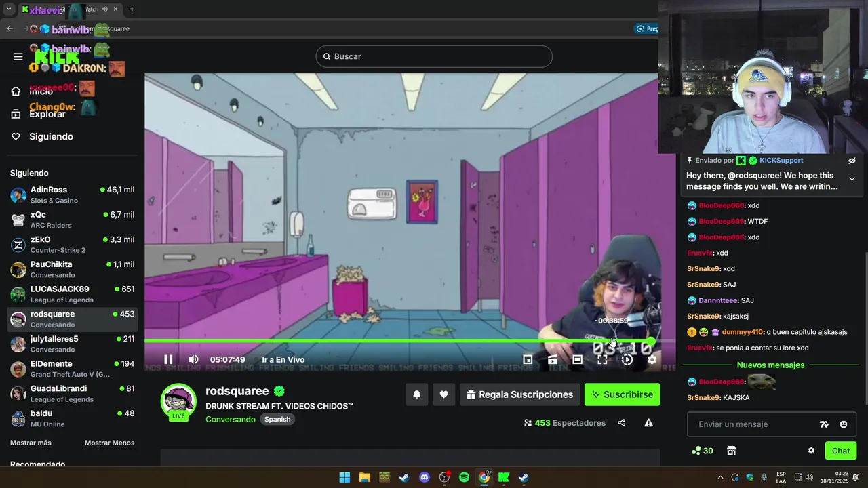Open xQc channel in sidebar
Screen dimensions: 868x488
72,220
